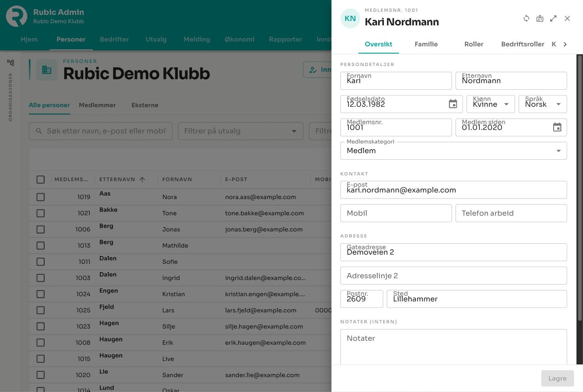583x392 pixels.
Task: Select the Oversikt tab
Action: (x=379, y=44)
